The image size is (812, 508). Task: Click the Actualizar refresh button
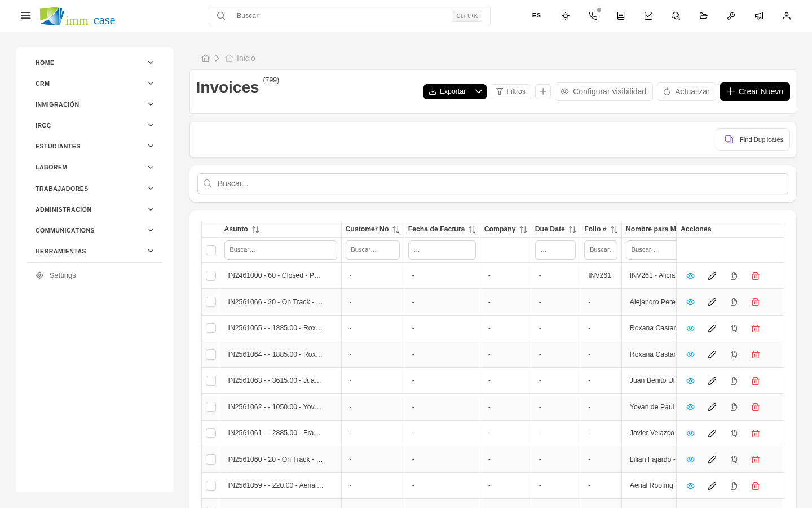[x=686, y=91]
